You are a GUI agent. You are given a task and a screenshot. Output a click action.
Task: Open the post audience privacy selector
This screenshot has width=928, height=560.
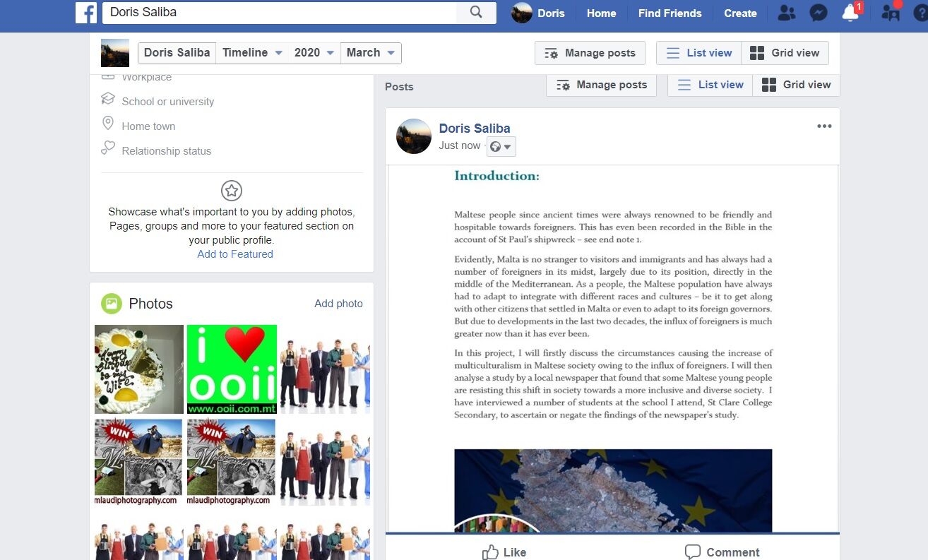pyautogui.click(x=501, y=146)
